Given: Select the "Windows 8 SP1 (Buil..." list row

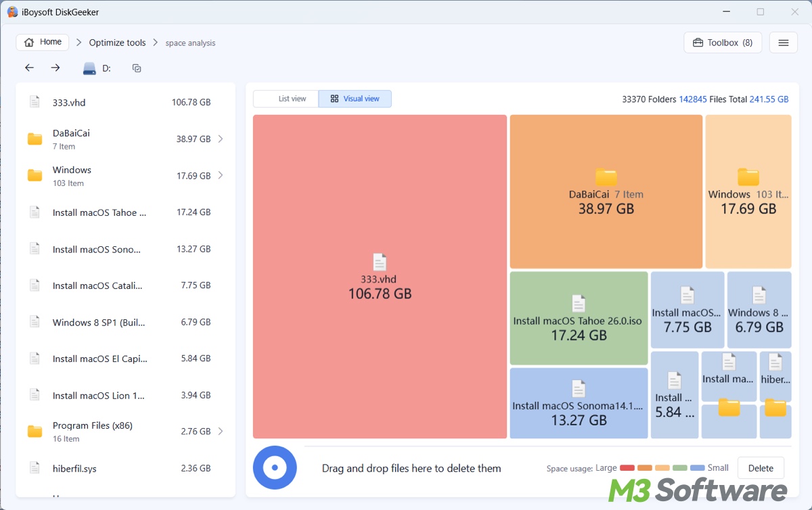Looking at the screenshot, I should (126, 322).
